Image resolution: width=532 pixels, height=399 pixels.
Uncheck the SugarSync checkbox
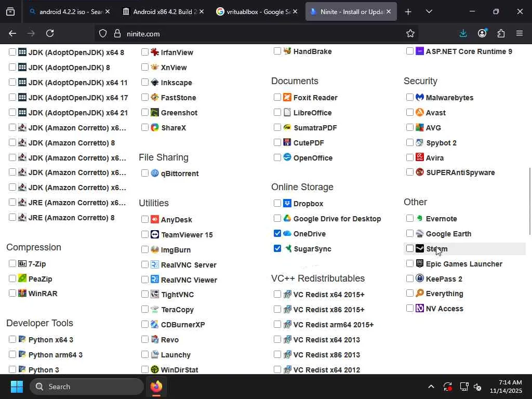(277, 248)
